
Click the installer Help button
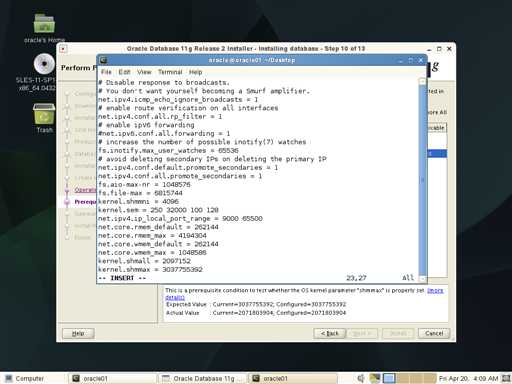[78, 333]
